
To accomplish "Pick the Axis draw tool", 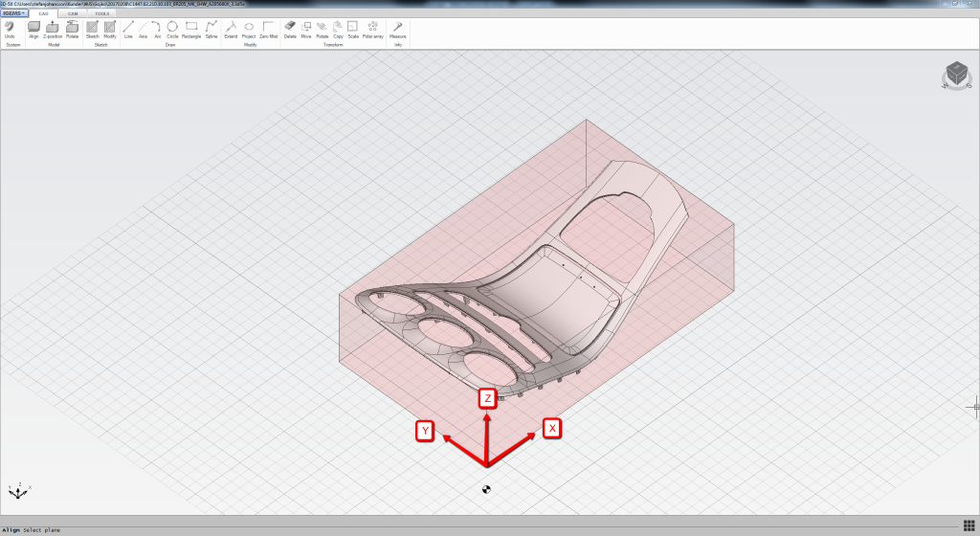I will point(144,30).
